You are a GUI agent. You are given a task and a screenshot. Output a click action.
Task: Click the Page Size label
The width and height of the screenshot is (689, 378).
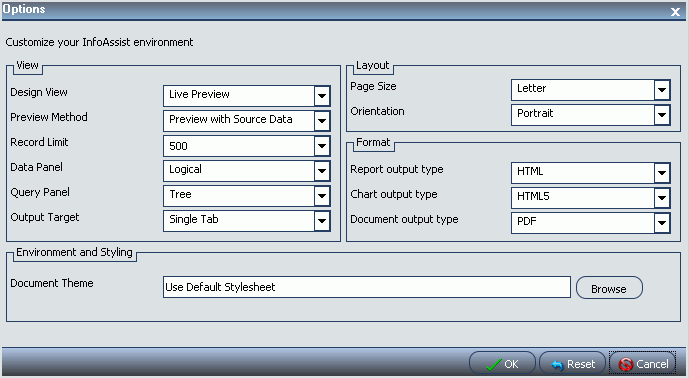tap(374, 87)
